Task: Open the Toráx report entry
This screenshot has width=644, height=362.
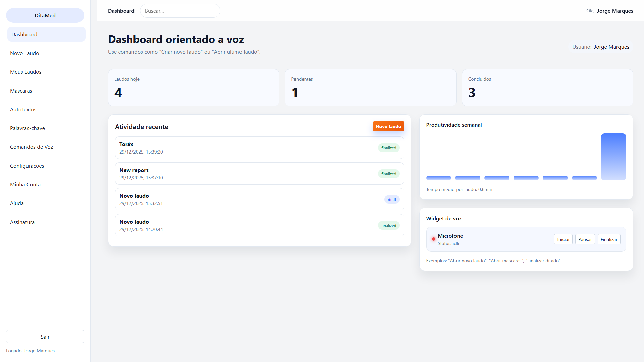Action: point(259,147)
